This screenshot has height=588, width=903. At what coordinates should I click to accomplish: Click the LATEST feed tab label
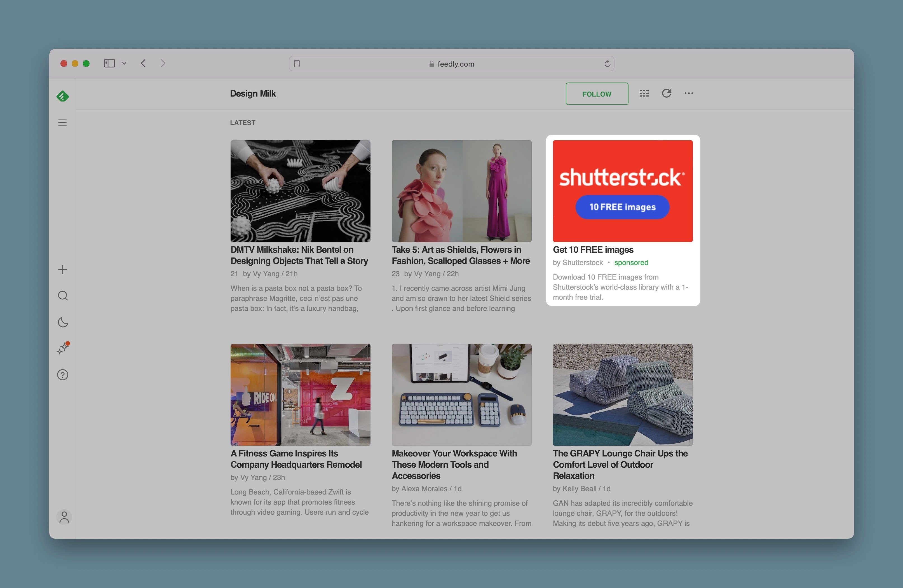point(243,123)
